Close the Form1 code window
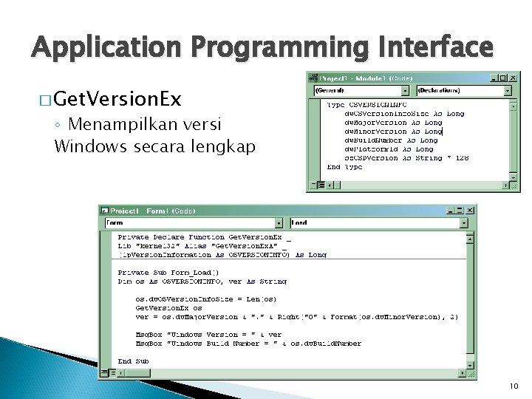The image size is (532, 399). pyautogui.click(x=470, y=211)
